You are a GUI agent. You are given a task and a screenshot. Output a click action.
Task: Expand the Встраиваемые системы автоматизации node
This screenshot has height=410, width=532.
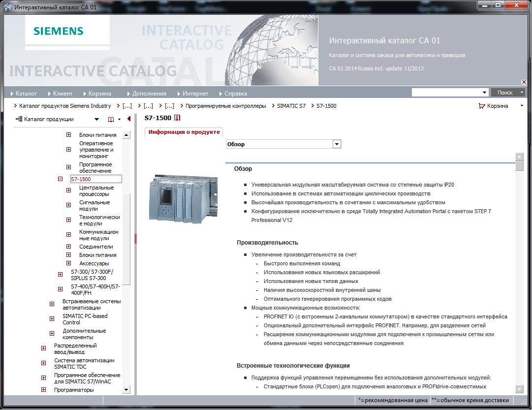pyautogui.click(x=52, y=304)
